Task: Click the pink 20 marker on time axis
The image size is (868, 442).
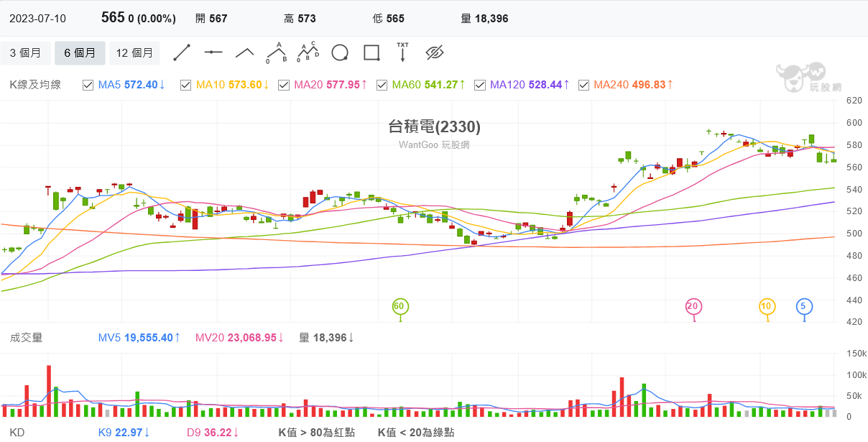Action: pos(693,307)
